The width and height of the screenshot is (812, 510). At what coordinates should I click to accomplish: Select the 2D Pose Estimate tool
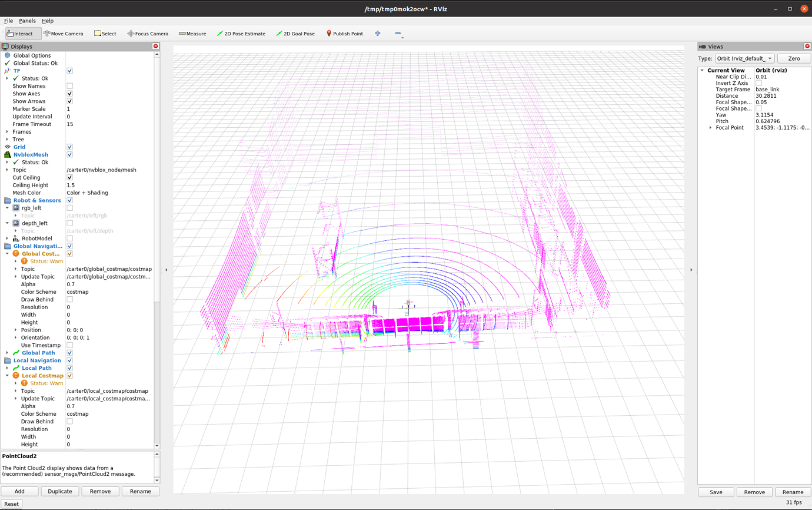pyautogui.click(x=241, y=34)
